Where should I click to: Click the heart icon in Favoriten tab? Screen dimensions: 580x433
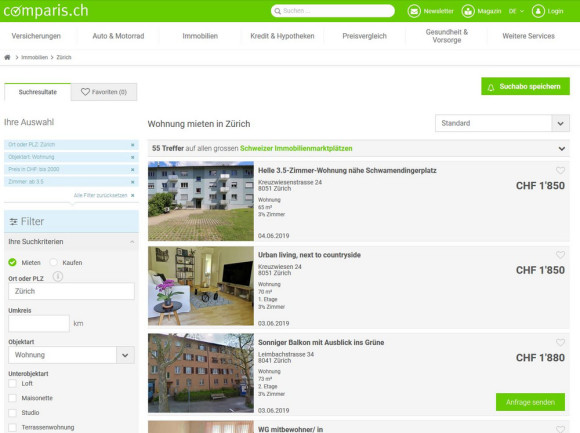(85, 92)
